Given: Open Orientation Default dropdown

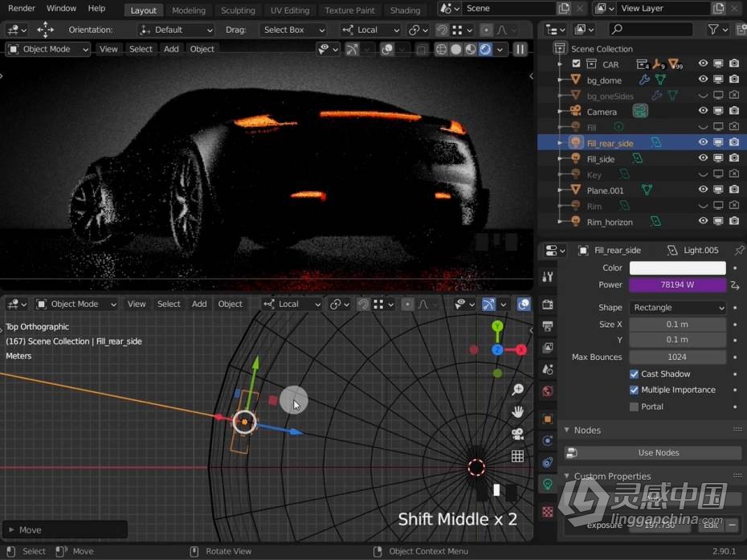Looking at the screenshot, I should coord(175,30).
